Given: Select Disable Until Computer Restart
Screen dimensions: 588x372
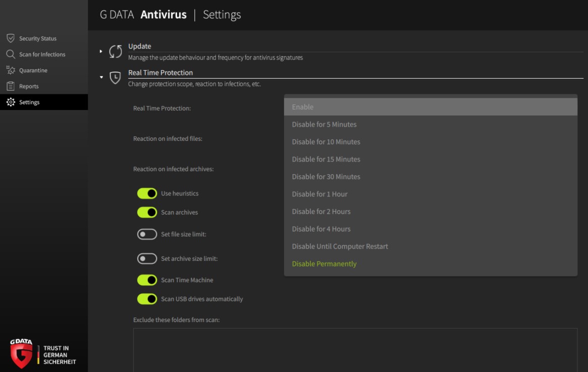Looking at the screenshot, I should [x=431, y=246].
